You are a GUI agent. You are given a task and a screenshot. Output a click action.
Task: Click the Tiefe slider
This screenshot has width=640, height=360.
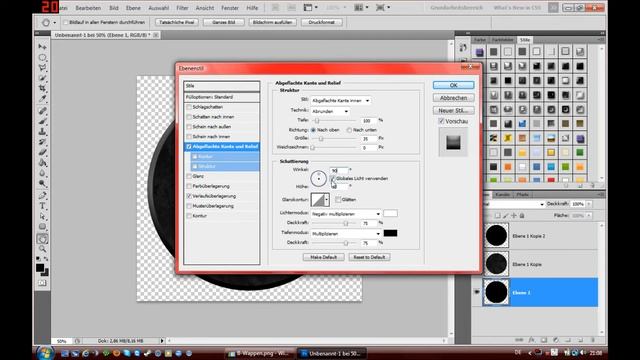point(335,121)
